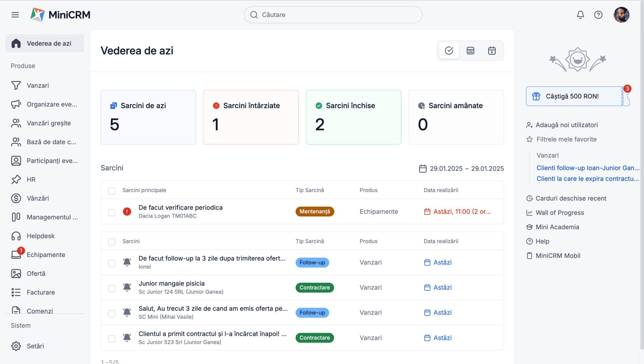This screenshot has width=644, height=364.
Task: Open Echipamente with notification badge
Action: [x=45, y=255]
